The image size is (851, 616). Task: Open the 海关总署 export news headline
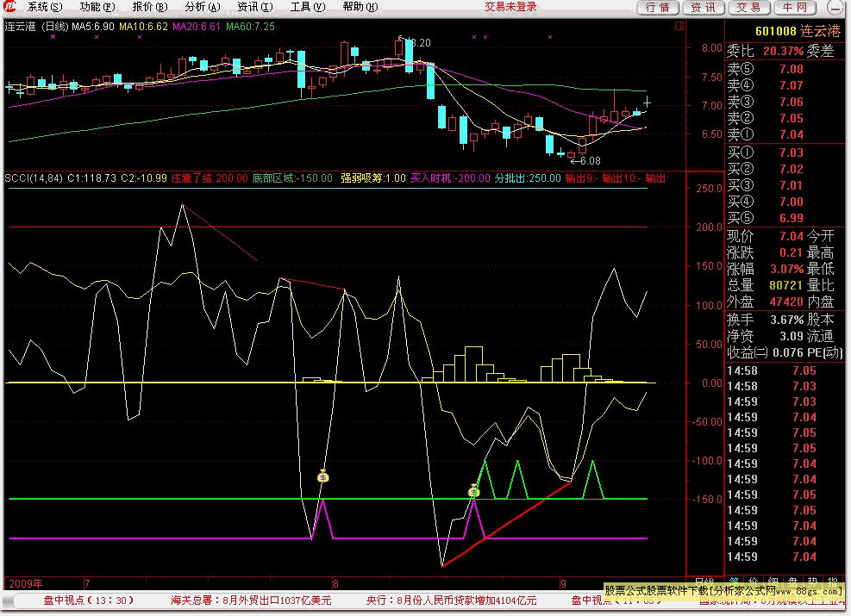click(251, 600)
